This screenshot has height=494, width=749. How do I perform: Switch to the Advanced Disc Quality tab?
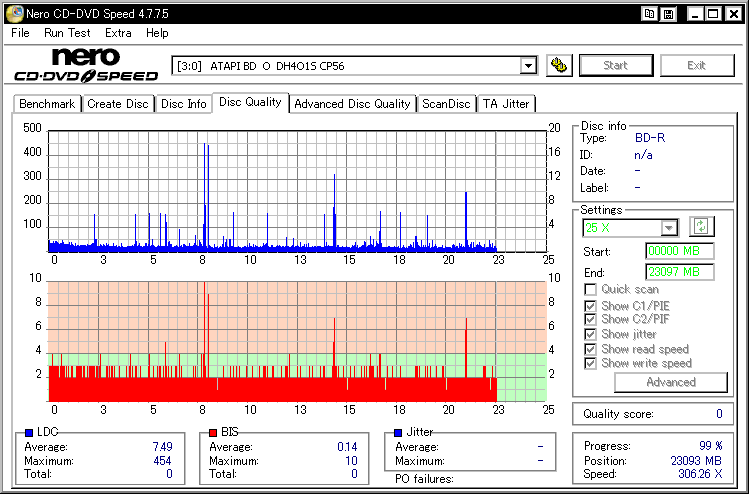tap(352, 104)
